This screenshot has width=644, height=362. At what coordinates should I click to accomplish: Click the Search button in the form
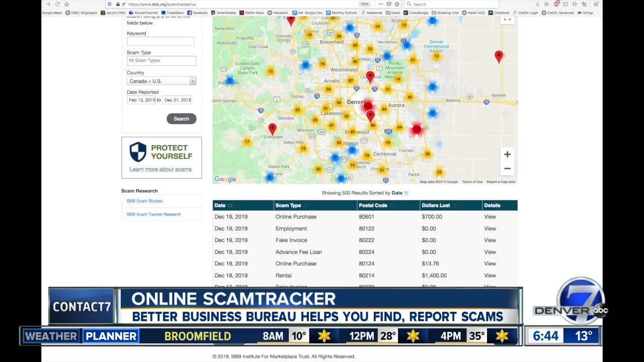[182, 119]
